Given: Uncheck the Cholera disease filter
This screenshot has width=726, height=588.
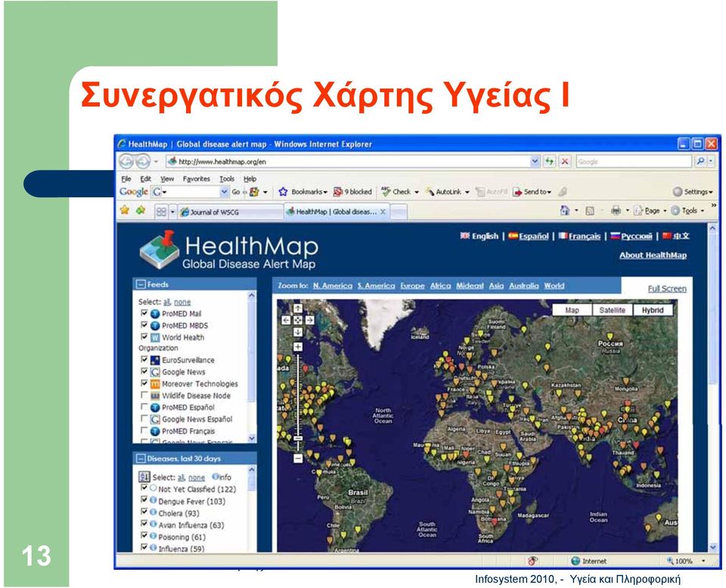Looking at the screenshot, I should (x=144, y=512).
